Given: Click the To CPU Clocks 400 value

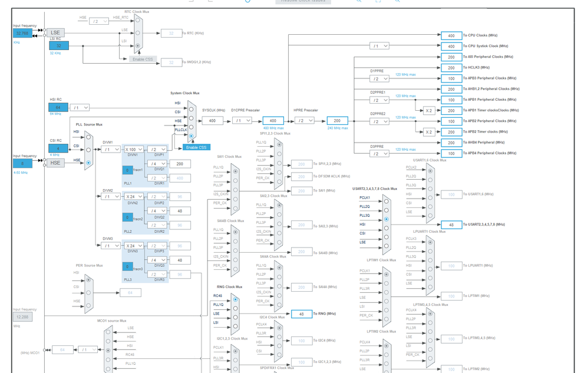Looking at the screenshot, I should 451,35.
